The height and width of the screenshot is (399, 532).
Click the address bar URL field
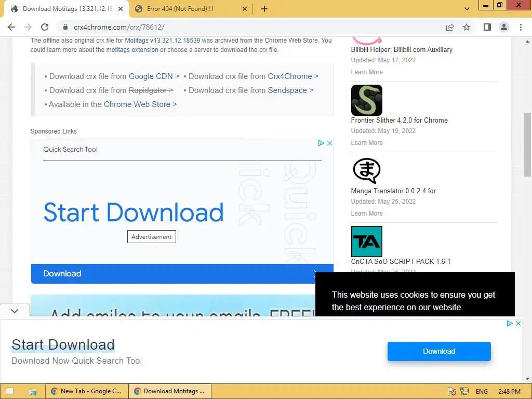[251, 27]
